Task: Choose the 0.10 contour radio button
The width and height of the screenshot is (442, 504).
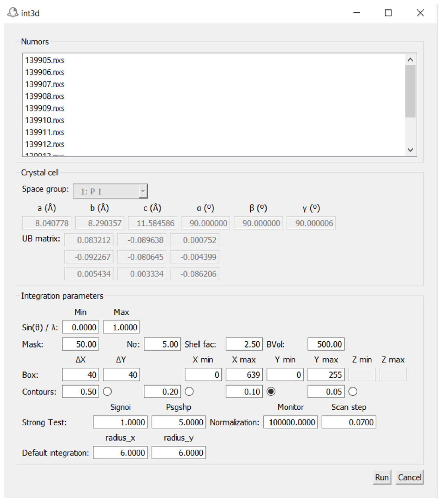Action: [x=271, y=391]
